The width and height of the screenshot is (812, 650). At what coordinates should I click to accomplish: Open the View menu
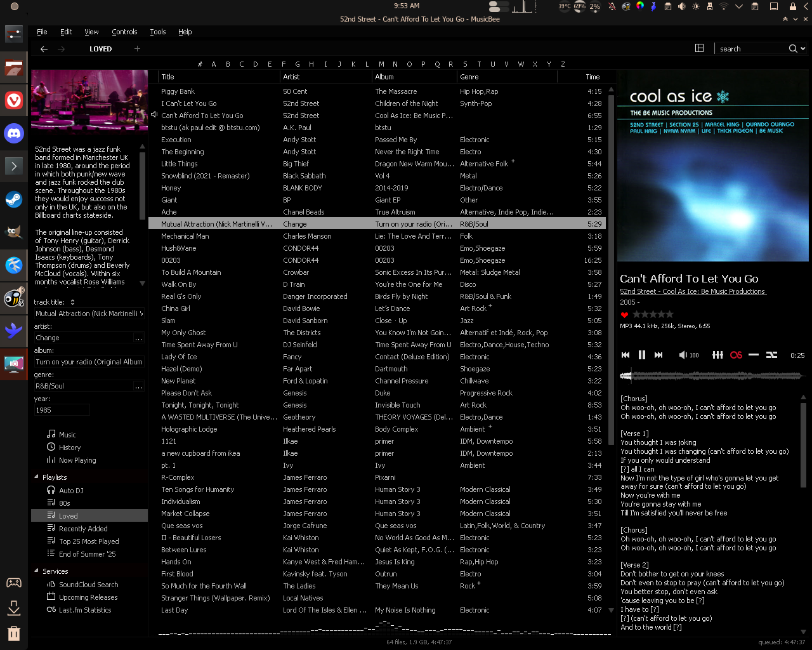point(92,32)
